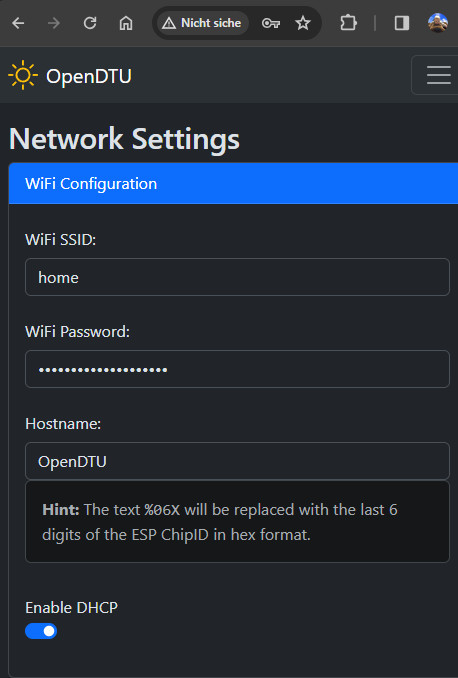
Task: Click the Hint text about ChipID
Action: [220, 522]
